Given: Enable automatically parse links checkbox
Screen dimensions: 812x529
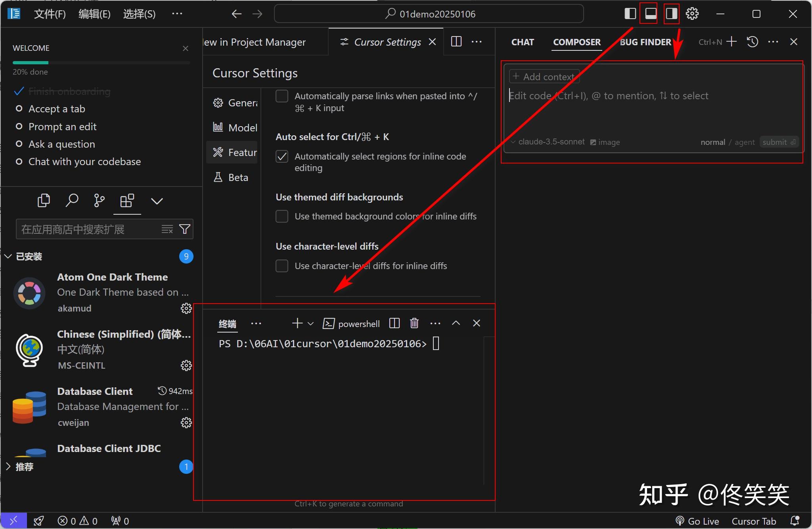Looking at the screenshot, I should (x=282, y=96).
